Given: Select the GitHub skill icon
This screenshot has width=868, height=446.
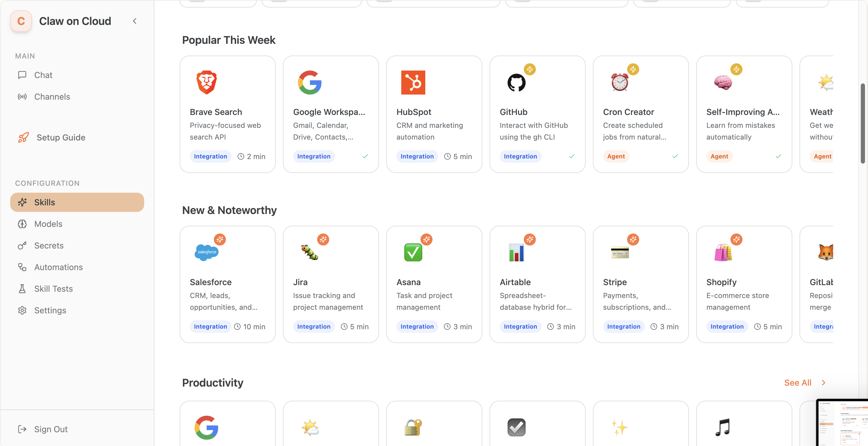Looking at the screenshot, I should click(x=516, y=83).
